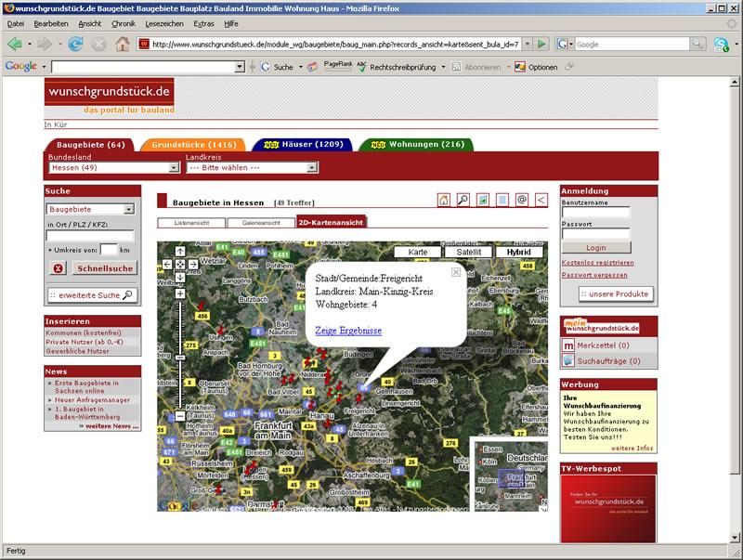This screenshot has height=560, width=743.
Task: Click the red back-arrow icon above the map
Action: (541, 200)
